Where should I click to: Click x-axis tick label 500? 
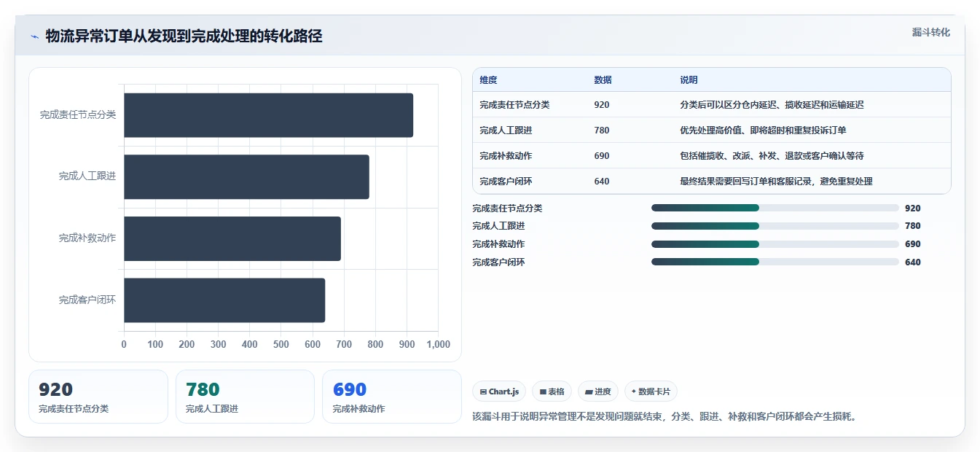(x=281, y=345)
